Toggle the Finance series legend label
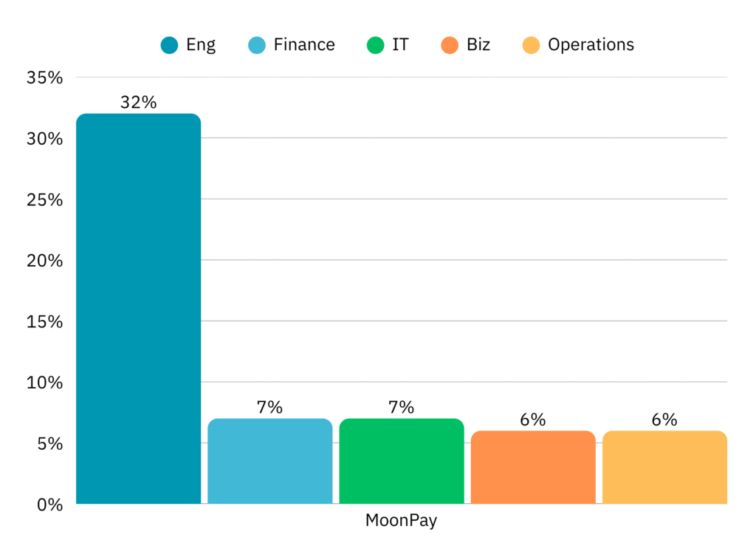 point(303,45)
